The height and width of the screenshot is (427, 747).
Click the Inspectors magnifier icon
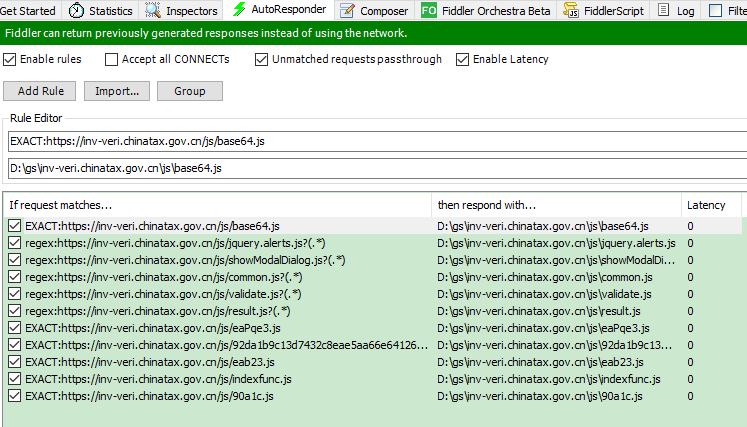153,10
